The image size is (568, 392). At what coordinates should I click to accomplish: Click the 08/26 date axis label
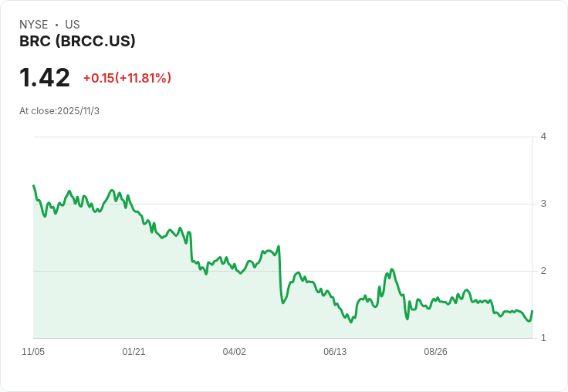[x=435, y=352]
